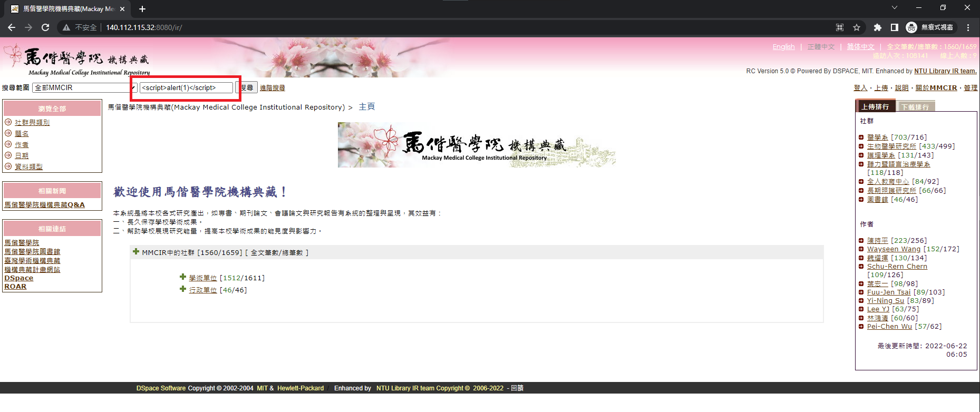Click the not-secure warning icon
Screen dimensions: 980x412
pos(66,27)
